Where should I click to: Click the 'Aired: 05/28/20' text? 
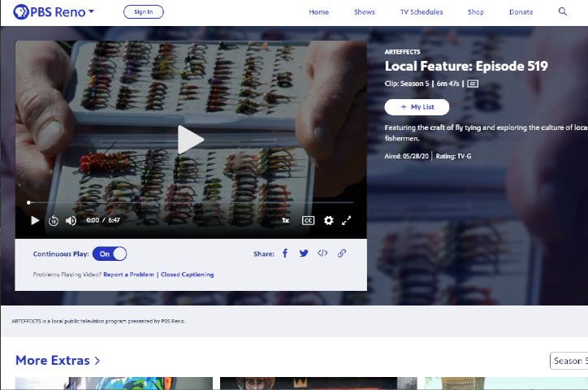(x=407, y=156)
